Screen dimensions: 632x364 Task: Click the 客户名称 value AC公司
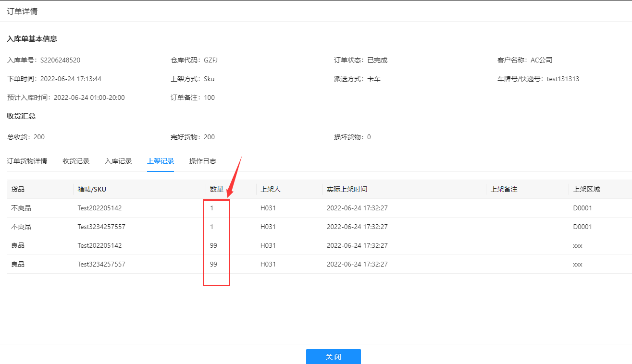point(542,60)
